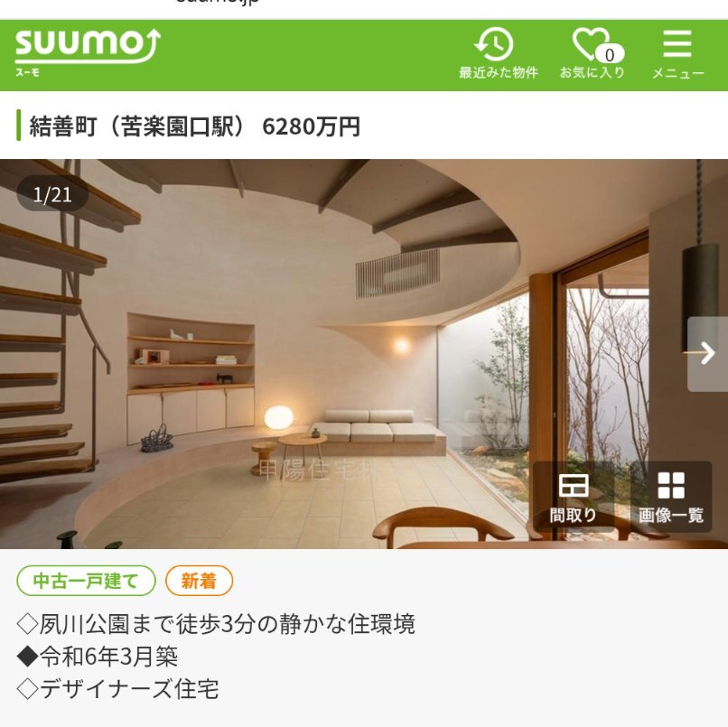728x727 pixels.
Task: Click the お気に入り text label
Action: pyautogui.click(x=592, y=73)
